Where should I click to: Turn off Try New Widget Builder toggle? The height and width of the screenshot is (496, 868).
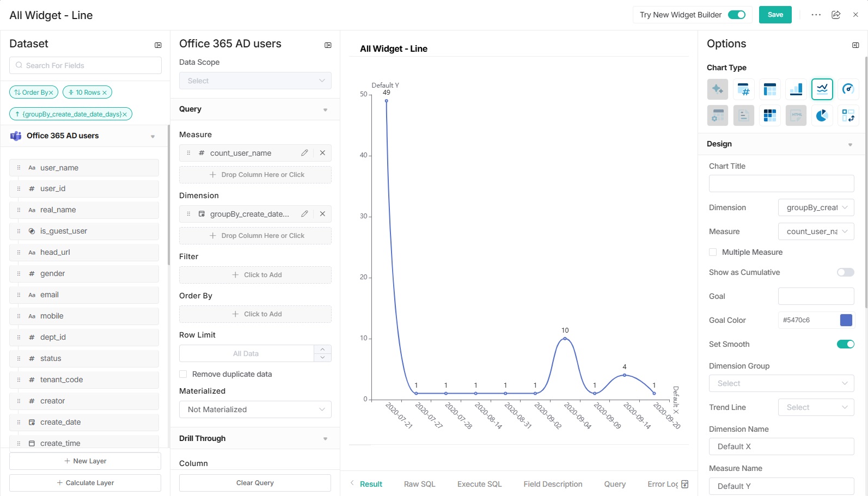(x=737, y=15)
